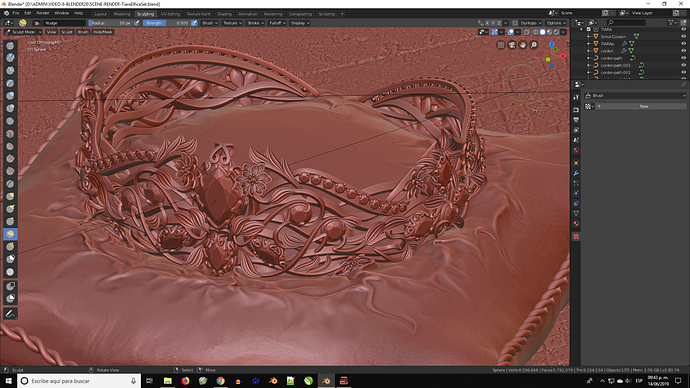Open the viewport View menu
690x388 pixels.
(51, 32)
